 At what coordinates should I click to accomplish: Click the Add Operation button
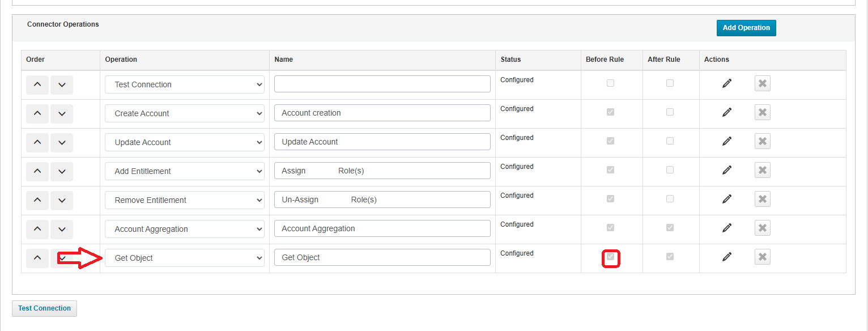coord(746,28)
